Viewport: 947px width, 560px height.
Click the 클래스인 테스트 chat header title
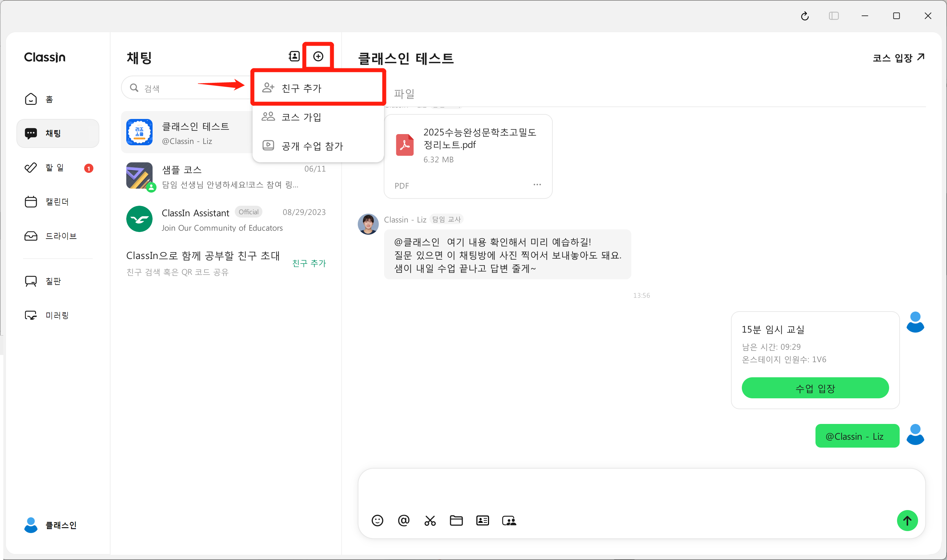pos(406,58)
